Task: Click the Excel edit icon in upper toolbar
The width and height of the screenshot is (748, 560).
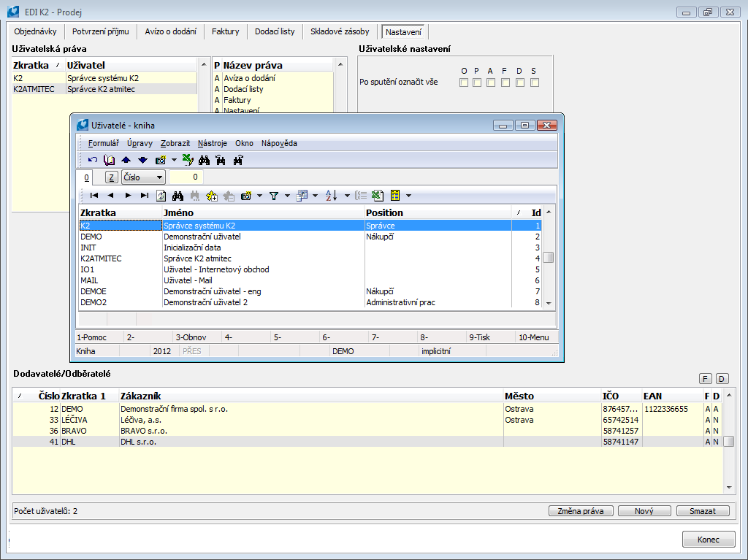Action: (188, 160)
